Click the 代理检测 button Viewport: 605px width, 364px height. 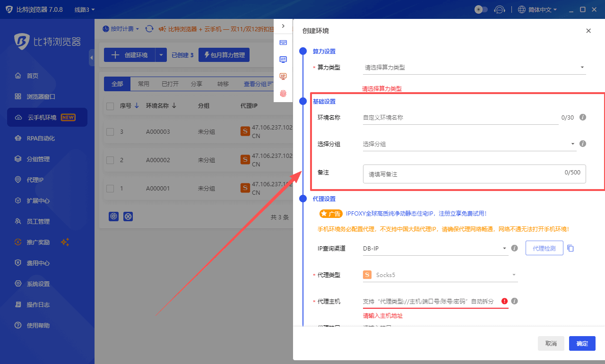pyautogui.click(x=544, y=248)
